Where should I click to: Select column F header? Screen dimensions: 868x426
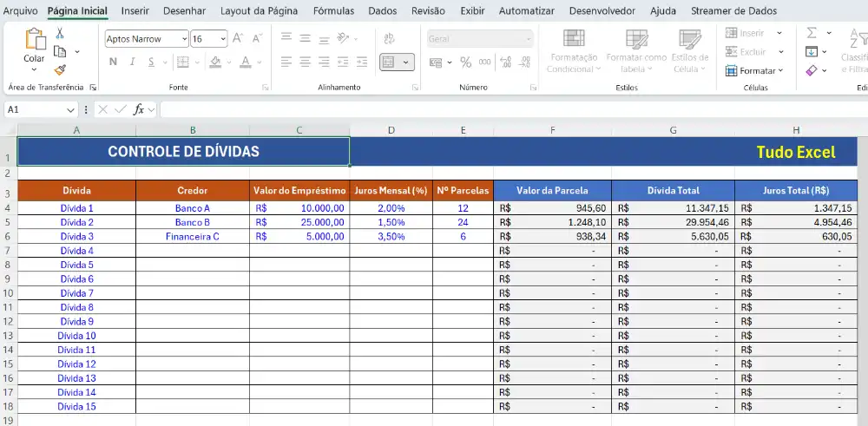552,130
